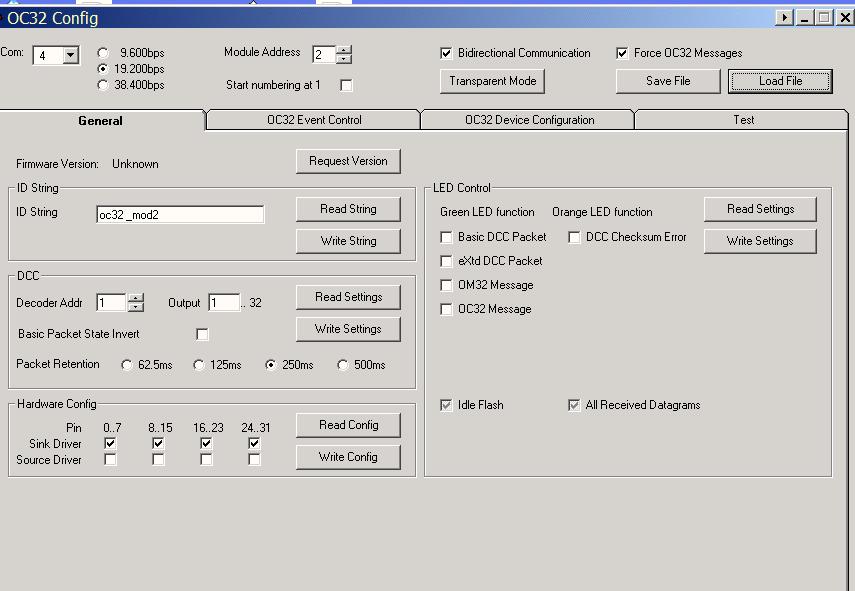Screen dimensions: 855x591
Task: Click the Transparent Mode button
Action: point(492,81)
